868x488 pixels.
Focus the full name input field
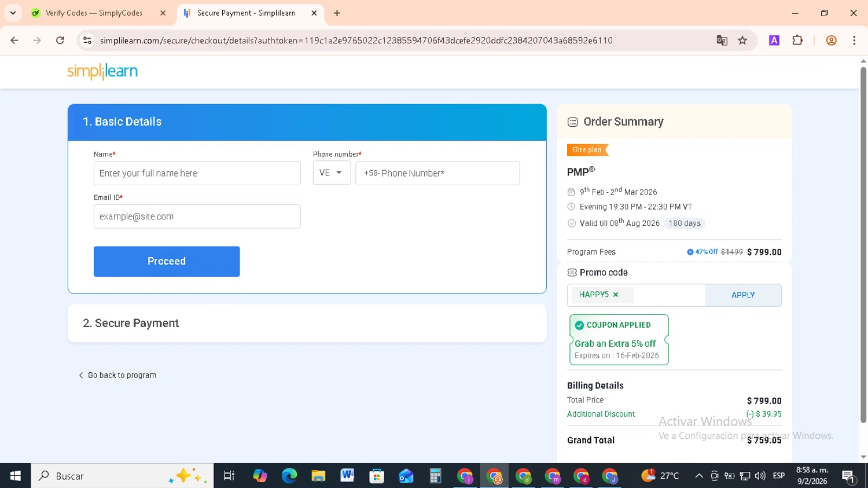197,173
